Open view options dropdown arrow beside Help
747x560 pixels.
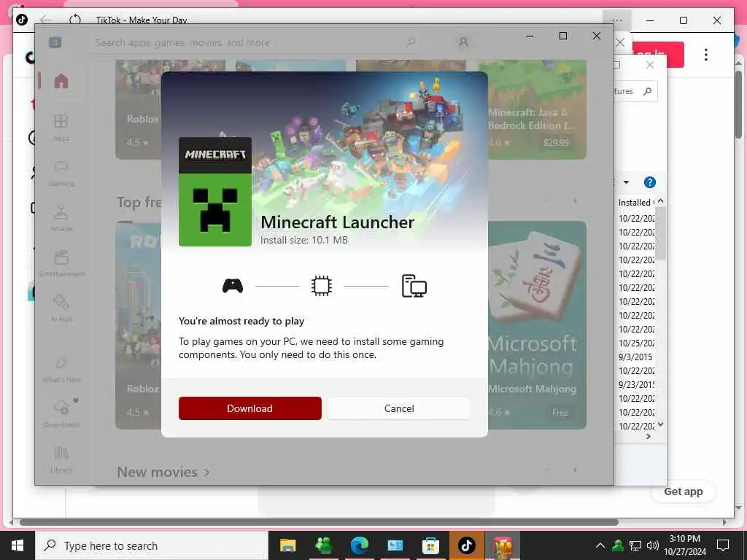point(626,182)
